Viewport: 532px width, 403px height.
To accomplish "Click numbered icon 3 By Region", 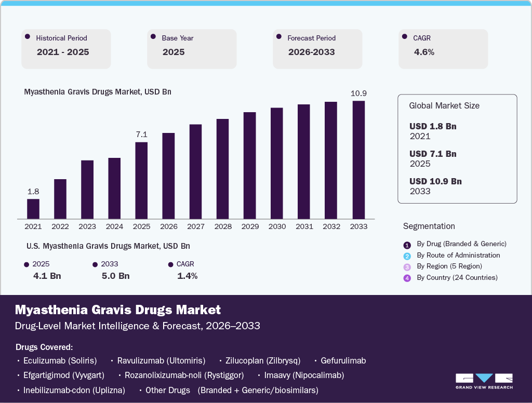I will pyautogui.click(x=407, y=267).
